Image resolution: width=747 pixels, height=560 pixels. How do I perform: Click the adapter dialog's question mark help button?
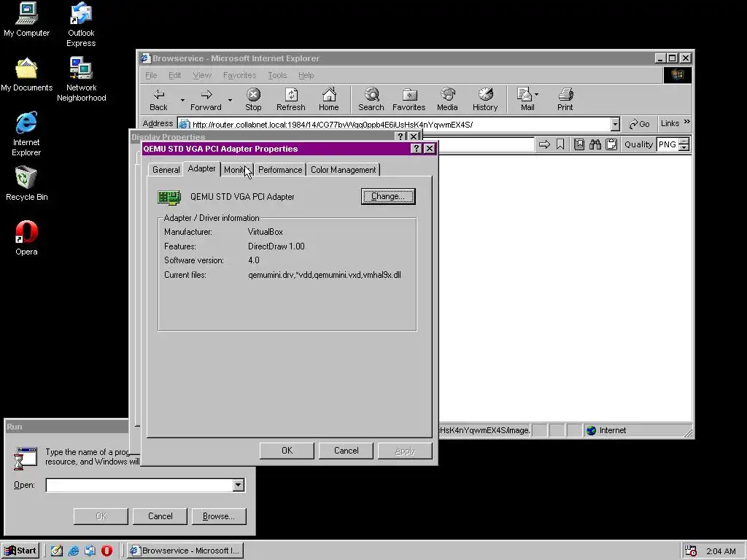click(416, 148)
